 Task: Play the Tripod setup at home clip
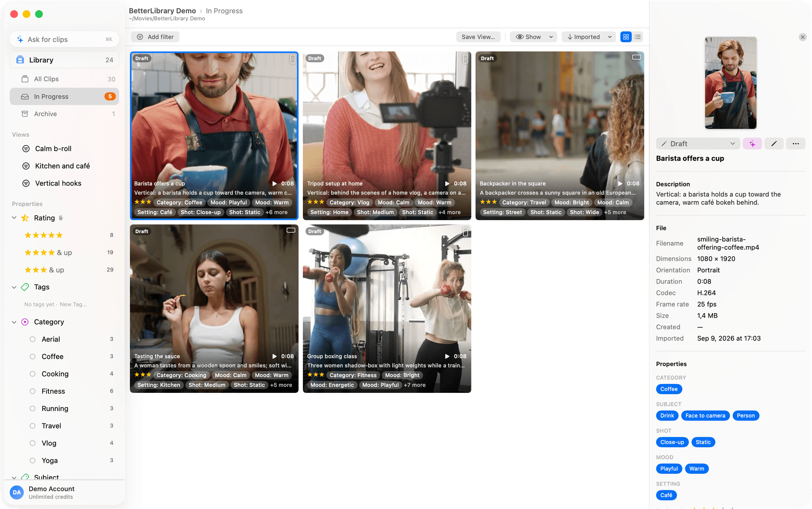point(447,184)
